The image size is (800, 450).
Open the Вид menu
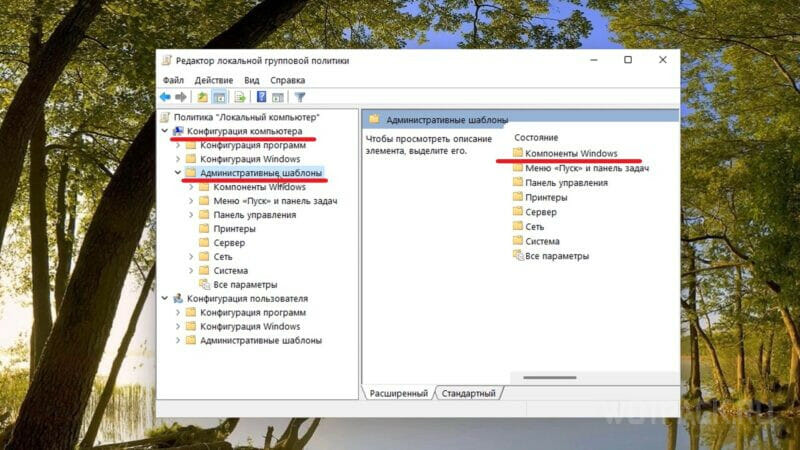pyautogui.click(x=252, y=80)
